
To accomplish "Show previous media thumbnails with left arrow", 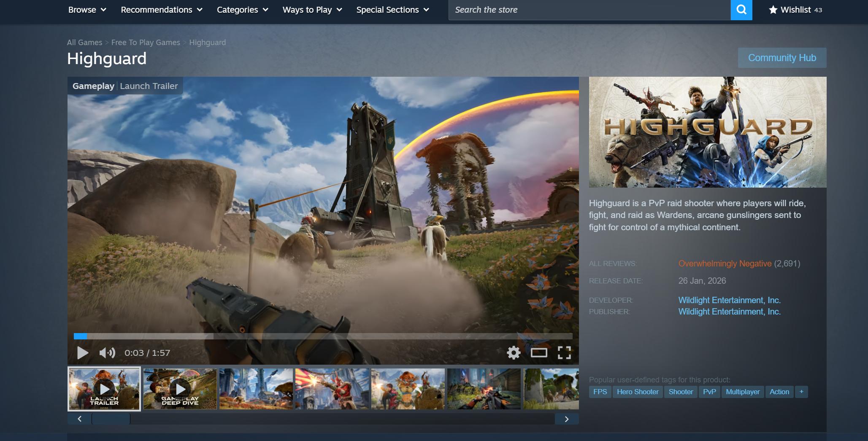I will (79, 419).
